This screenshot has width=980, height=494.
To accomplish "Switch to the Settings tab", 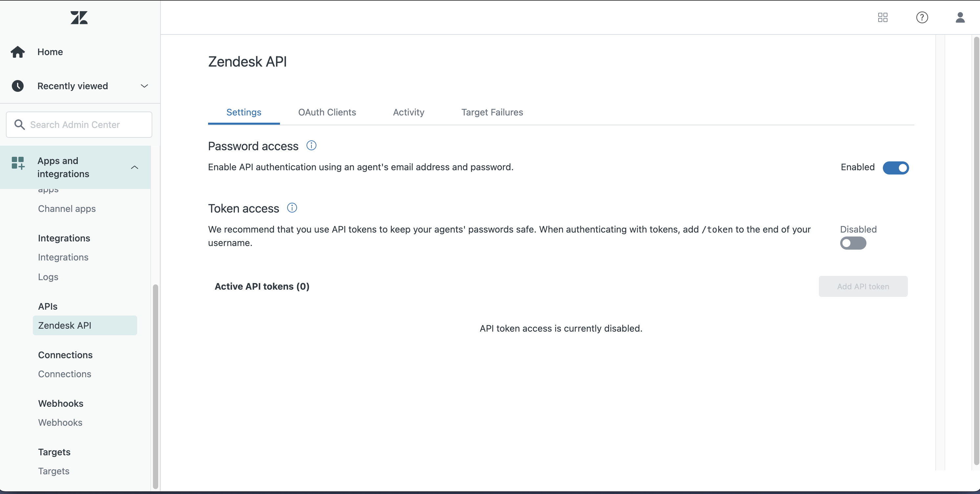I will click(244, 112).
